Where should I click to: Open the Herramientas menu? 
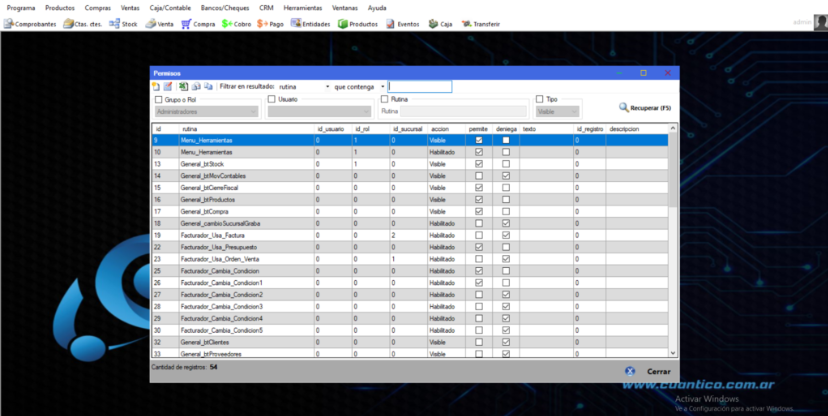tap(303, 8)
